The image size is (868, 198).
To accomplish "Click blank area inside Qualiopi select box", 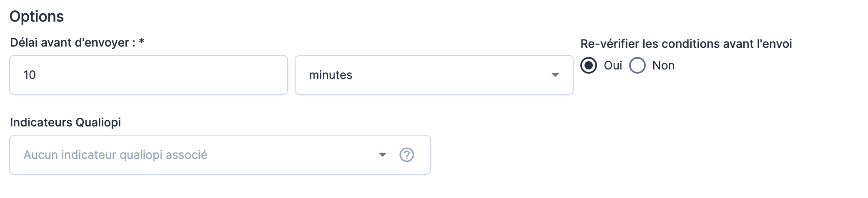I will (x=292, y=155).
